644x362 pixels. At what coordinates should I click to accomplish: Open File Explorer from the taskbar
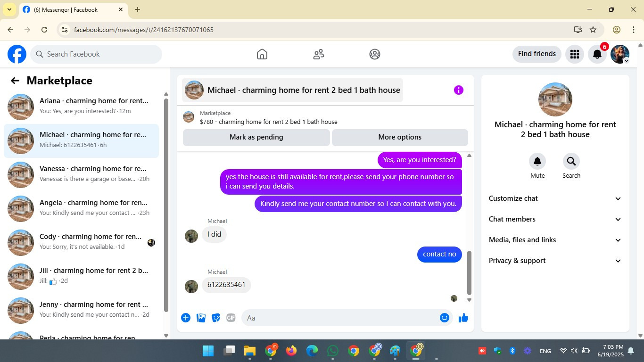point(249,351)
